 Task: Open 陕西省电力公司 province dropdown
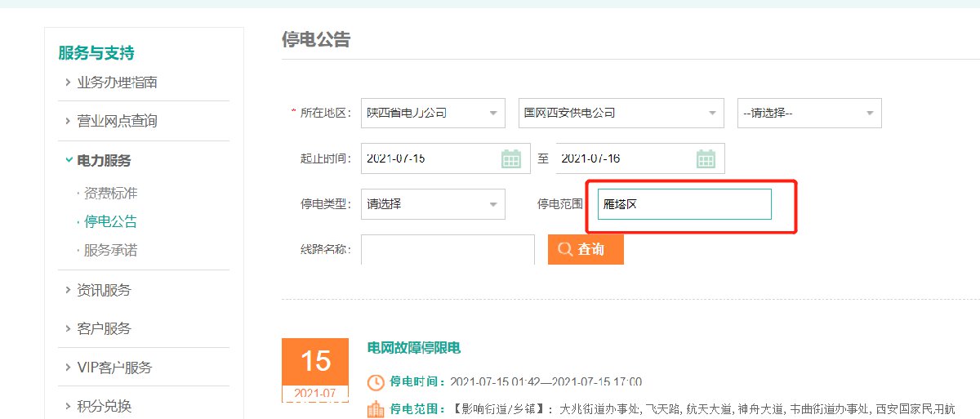(x=433, y=113)
